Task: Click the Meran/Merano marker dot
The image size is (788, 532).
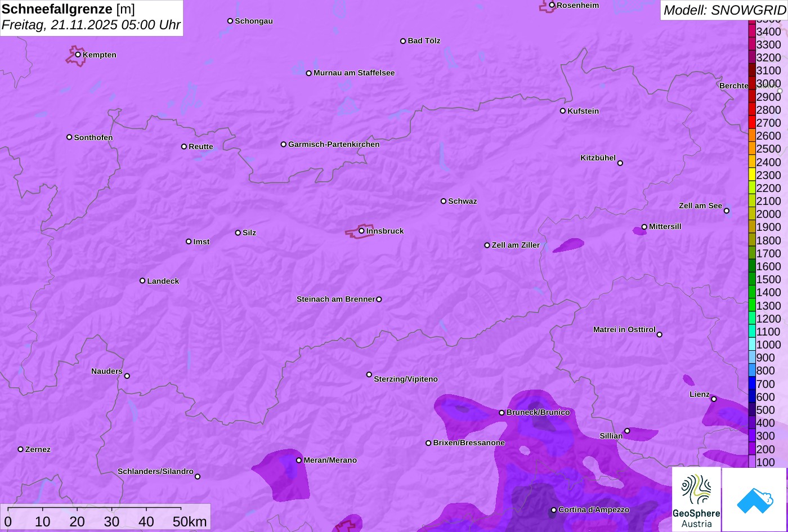Action: point(299,460)
